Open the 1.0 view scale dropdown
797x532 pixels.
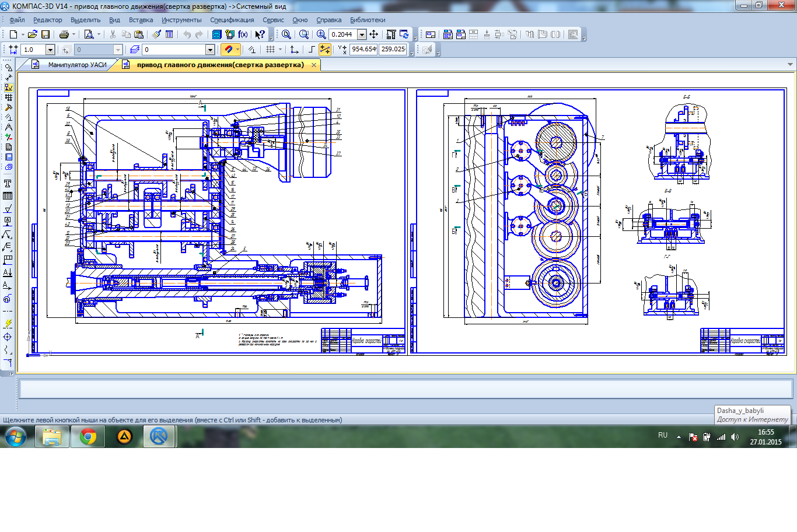point(50,50)
